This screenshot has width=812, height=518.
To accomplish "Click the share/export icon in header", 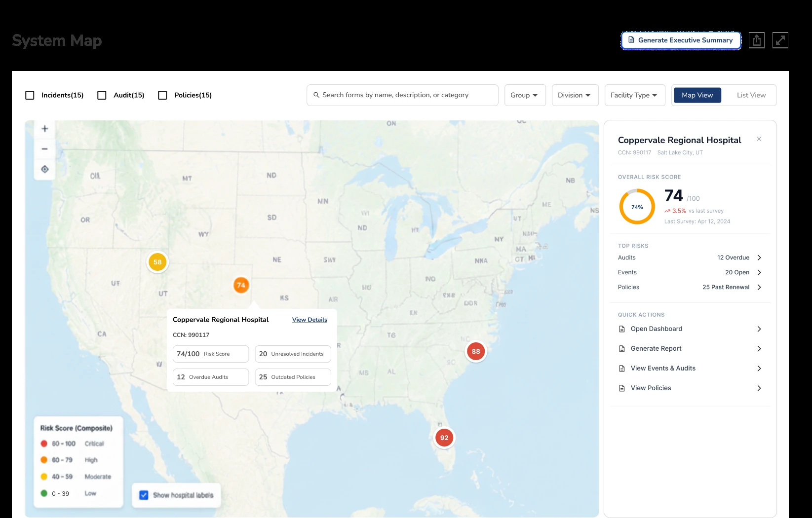I will 756,40.
